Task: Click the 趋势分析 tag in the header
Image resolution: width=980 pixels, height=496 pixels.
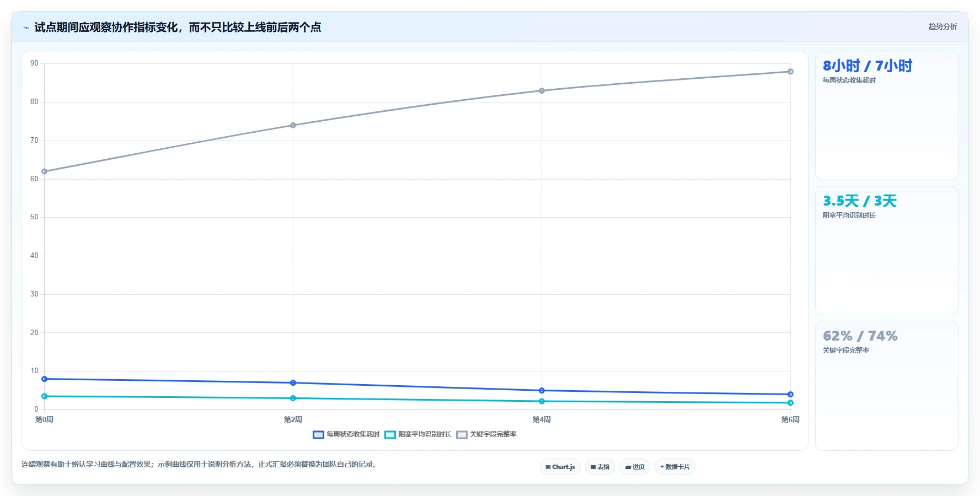Action: click(942, 26)
